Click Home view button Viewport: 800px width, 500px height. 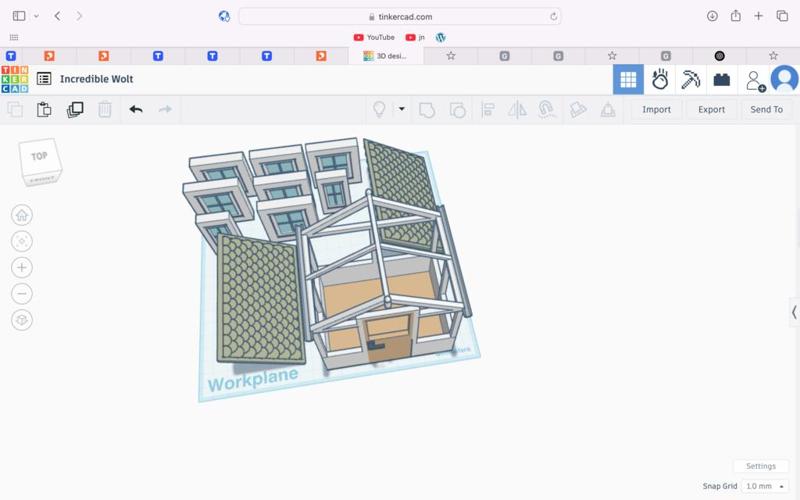click(x=22, y=215)
